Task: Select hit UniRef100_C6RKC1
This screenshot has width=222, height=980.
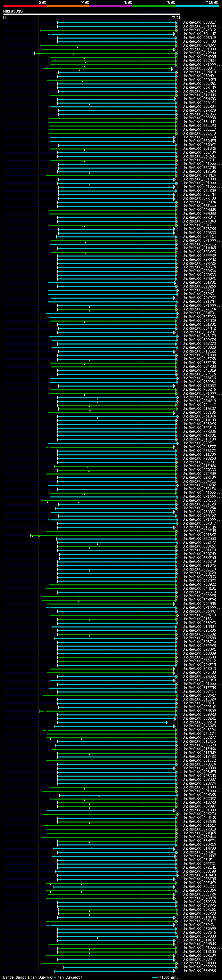Action: [199, 925]
